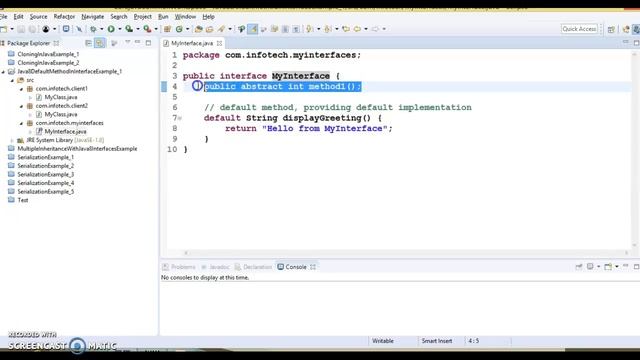The image size is (640, 360).
Task: Open the Edit menu
Action: pyautogui.click(x=18, y=17)
